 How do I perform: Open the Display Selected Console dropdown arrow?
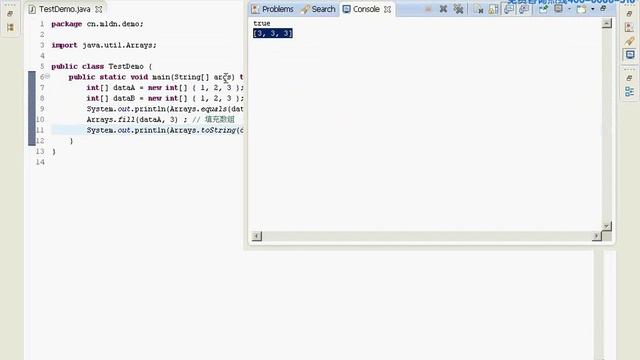pos(569,9)
